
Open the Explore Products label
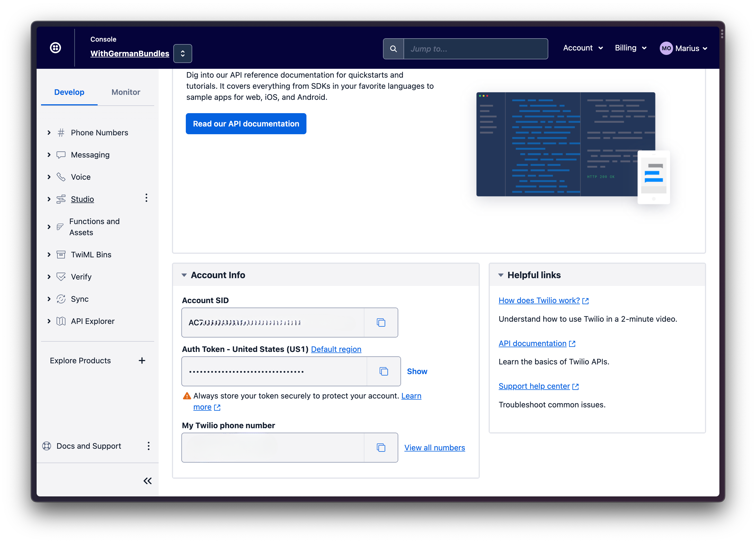click(x=80, y=360)
